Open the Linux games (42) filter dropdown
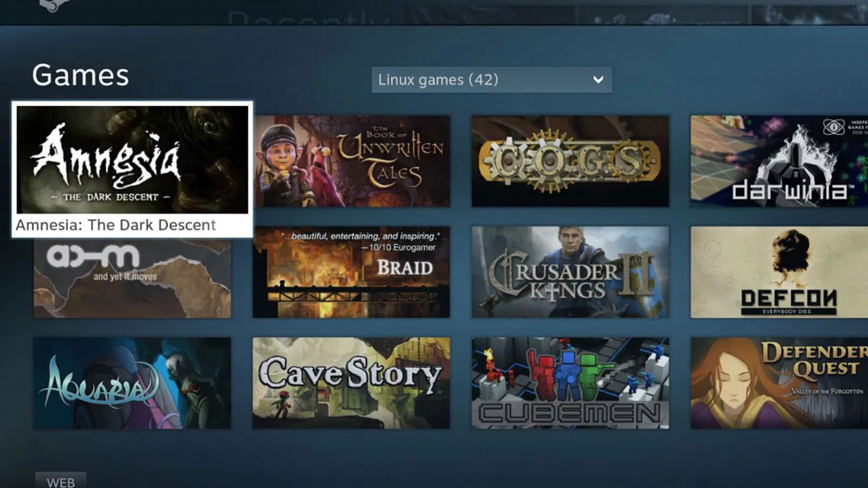 pyautogui.click(x=492, y=80)
